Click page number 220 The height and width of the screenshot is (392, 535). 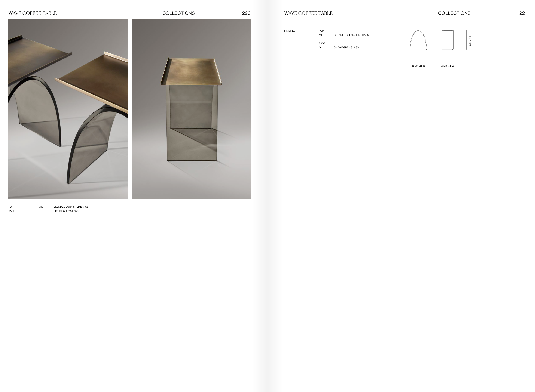coord(246,13)
